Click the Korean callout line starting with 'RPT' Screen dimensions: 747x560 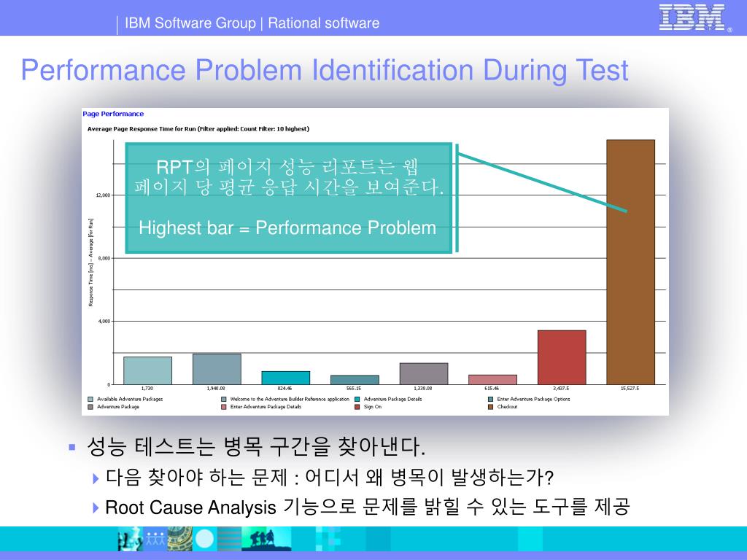pyautogui.click(x=287, y=167)
